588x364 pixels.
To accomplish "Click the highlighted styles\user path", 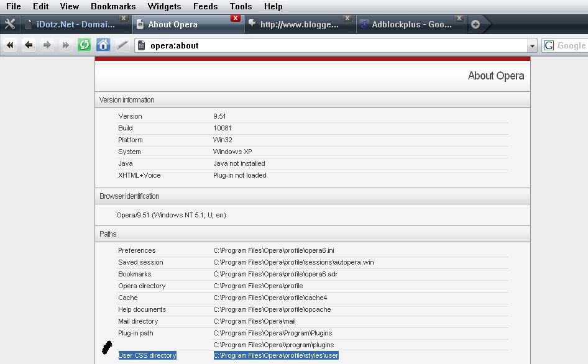I will 276,355.
